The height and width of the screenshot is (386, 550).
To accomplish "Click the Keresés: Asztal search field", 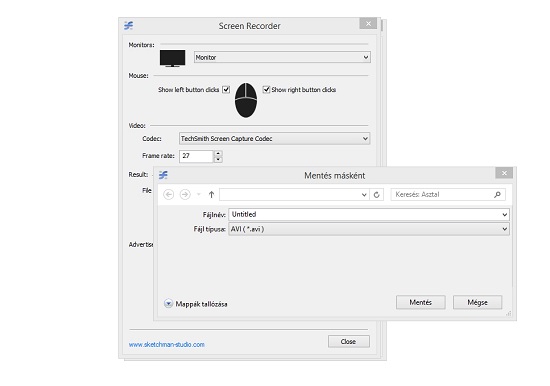I will (x=448, y=194).
